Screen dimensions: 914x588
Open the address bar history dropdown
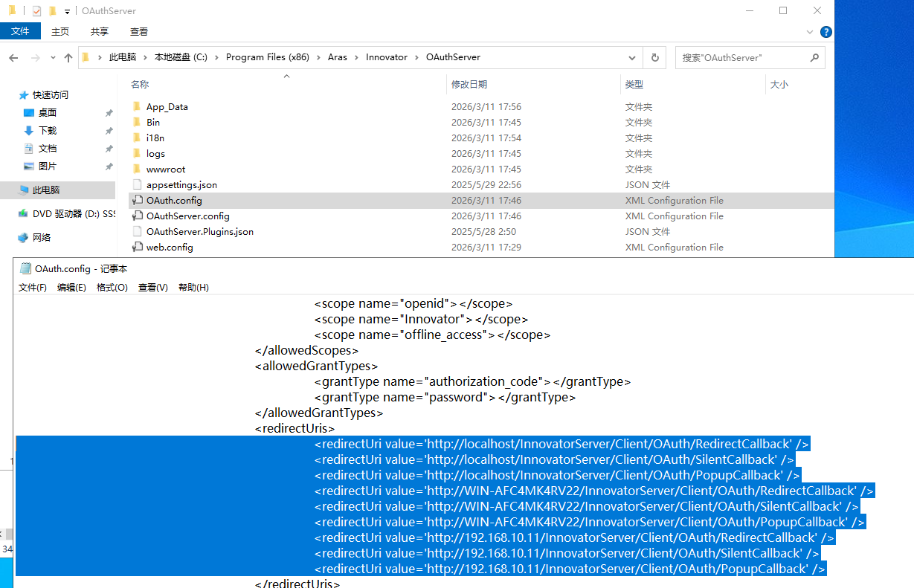[x=632, y=57]
